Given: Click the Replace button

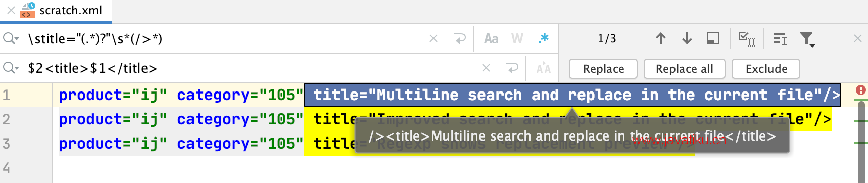Looking at the screenshot, I should tap(603, 69).
